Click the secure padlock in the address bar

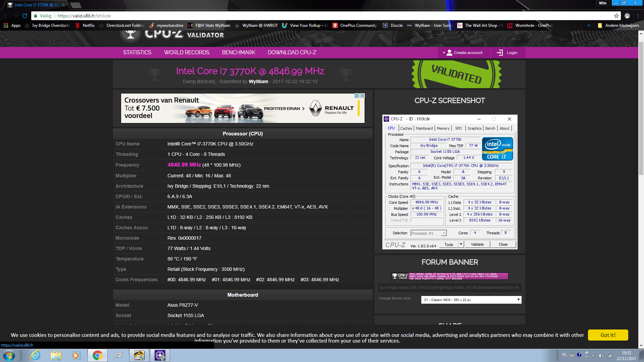[35, 16]
